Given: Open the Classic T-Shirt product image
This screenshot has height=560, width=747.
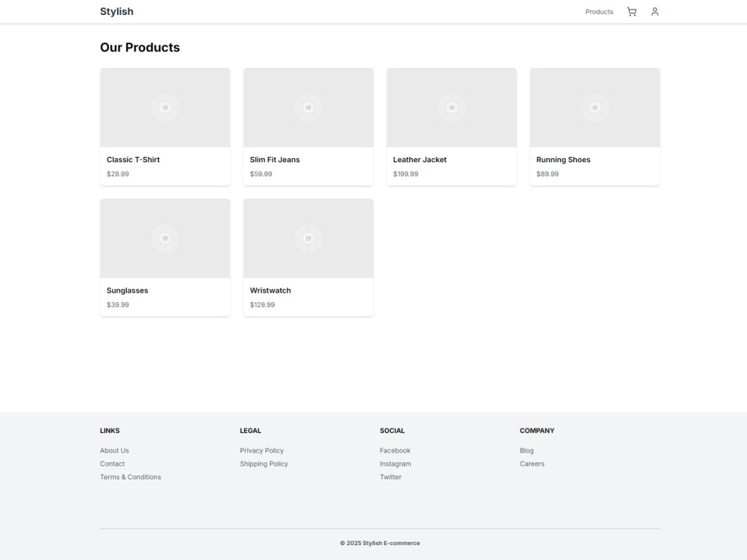Looking at the screenshot, I should tap(165, 108).
